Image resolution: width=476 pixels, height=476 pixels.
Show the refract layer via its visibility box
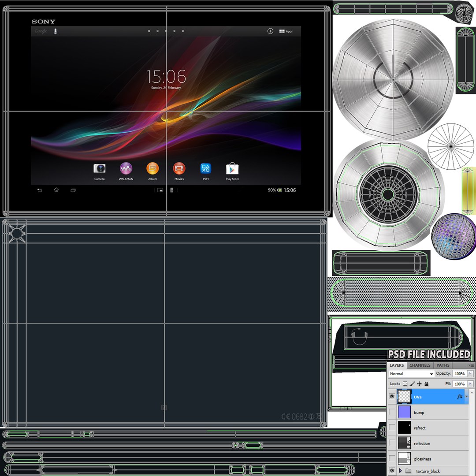(392, 428)
